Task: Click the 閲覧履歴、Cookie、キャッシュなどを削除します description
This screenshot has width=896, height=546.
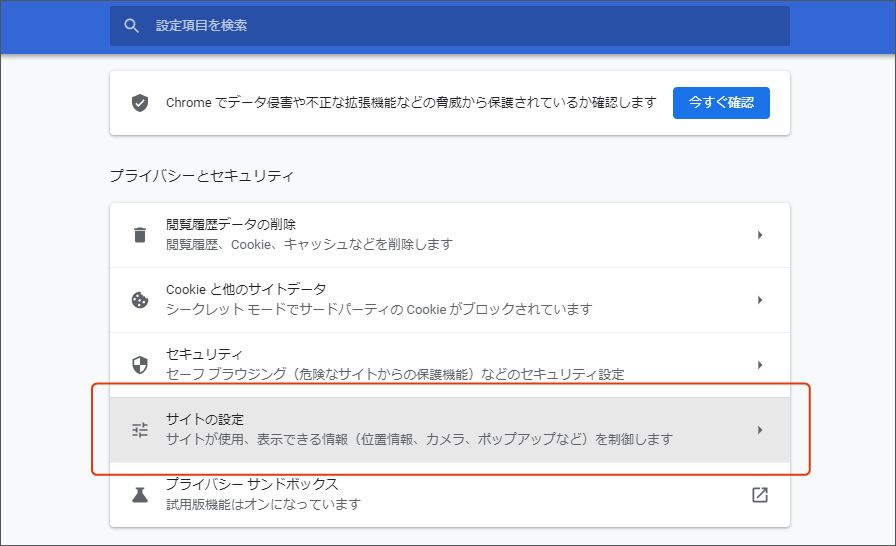Action: coord(309,244)
